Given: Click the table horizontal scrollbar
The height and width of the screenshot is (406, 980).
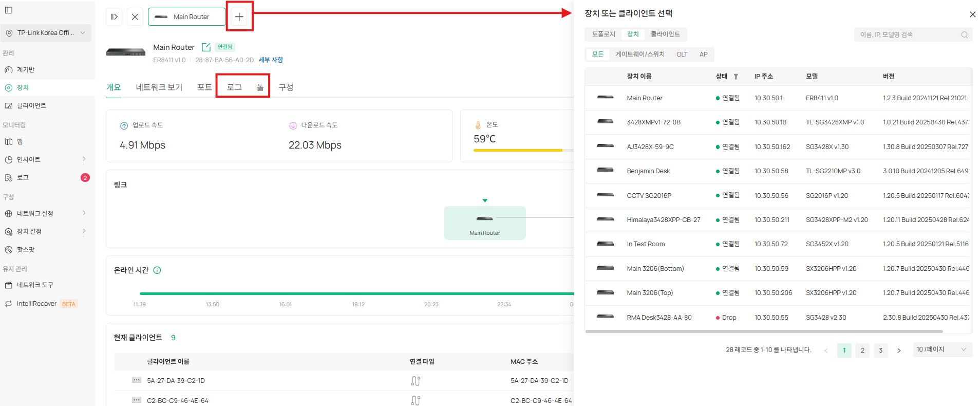Looking at the screenshot, I should click(764, 331).
